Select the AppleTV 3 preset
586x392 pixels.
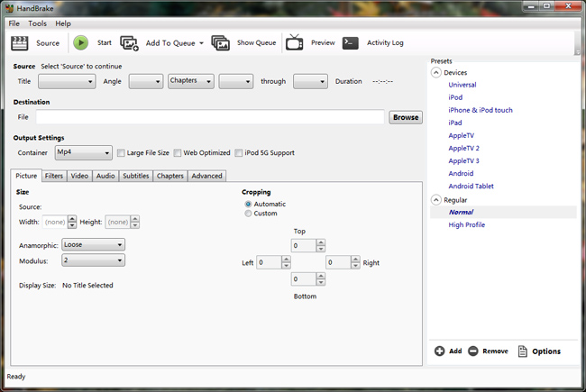click(x=463, y=161)
